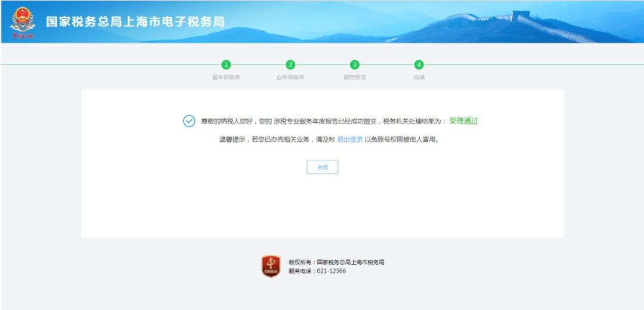Select the 基本信息表 step label

click(x=226, y=77)
